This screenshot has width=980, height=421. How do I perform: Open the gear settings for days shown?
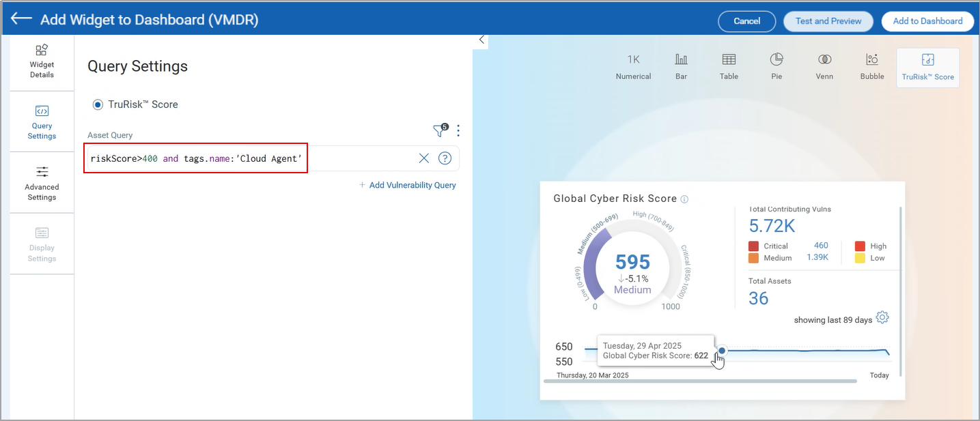click(882, 318)
